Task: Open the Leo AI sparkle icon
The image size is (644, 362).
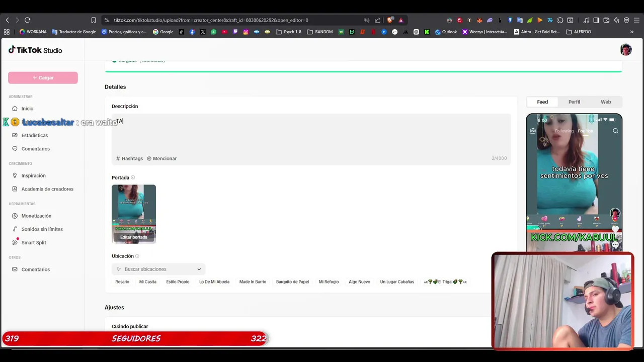Action: click(x=616, y=20)
